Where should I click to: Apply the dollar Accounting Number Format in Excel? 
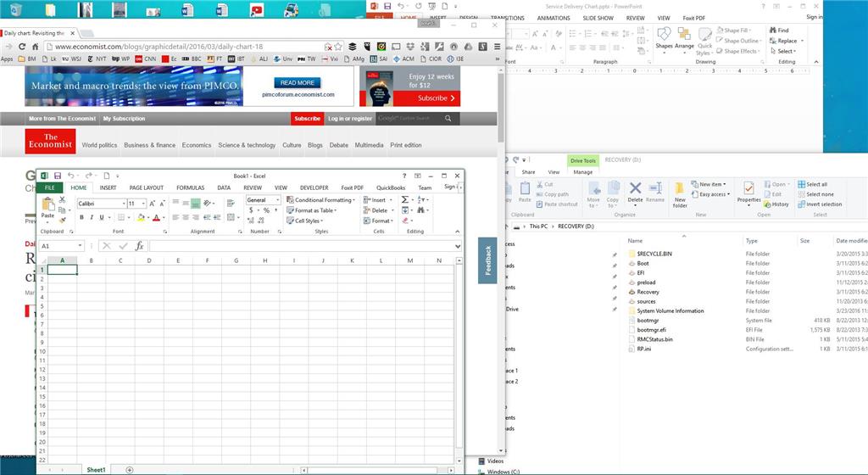(251, 210)
